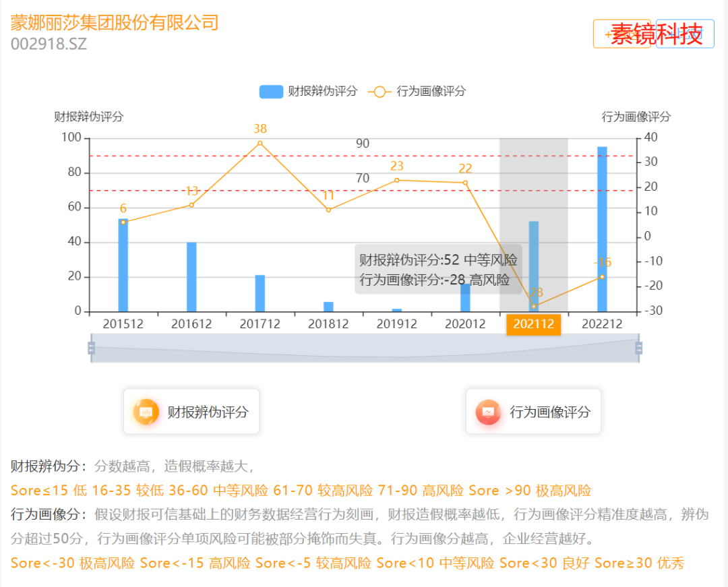Click the description heading 财报辨伪分
728x587 pixels.
tap(49, 466)
